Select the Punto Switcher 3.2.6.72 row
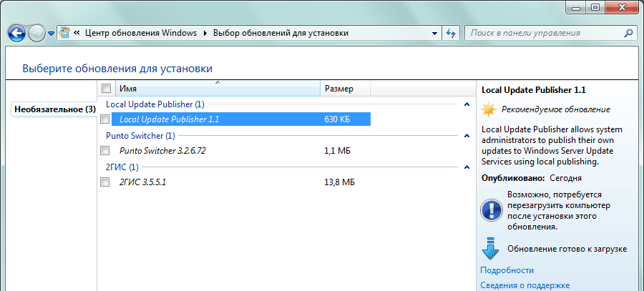This screenshot has height=291, width=644. (241, 151)
